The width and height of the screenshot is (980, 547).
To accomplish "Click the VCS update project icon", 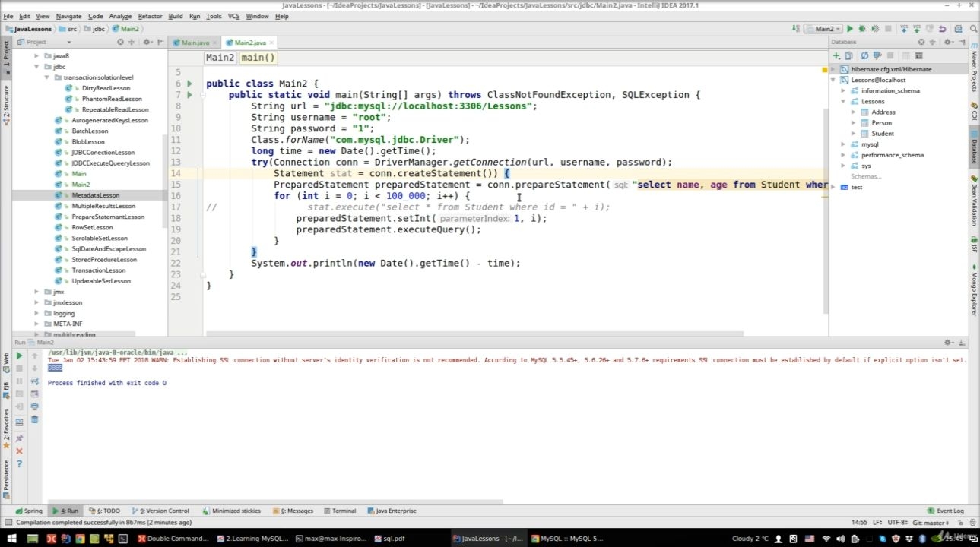I will click(x=904, y=29).
